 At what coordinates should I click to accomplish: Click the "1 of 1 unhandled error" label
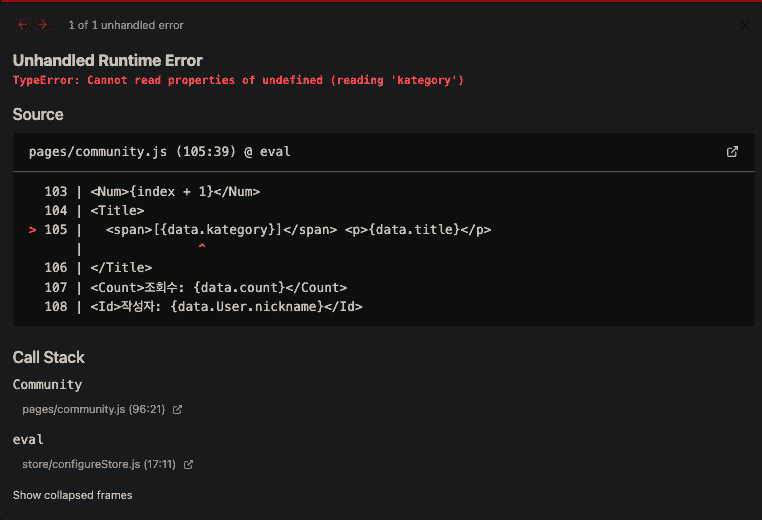click(126, 25)
